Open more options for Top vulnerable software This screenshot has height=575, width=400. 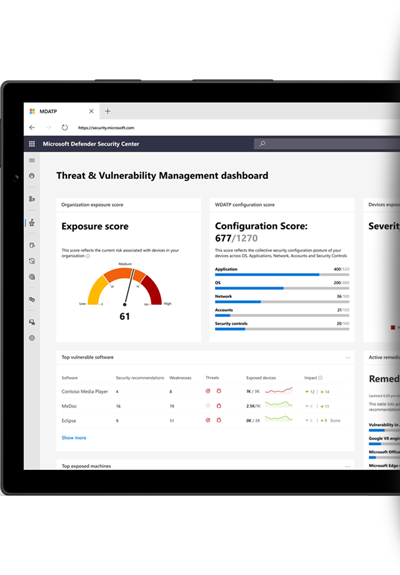coord(348,357)
